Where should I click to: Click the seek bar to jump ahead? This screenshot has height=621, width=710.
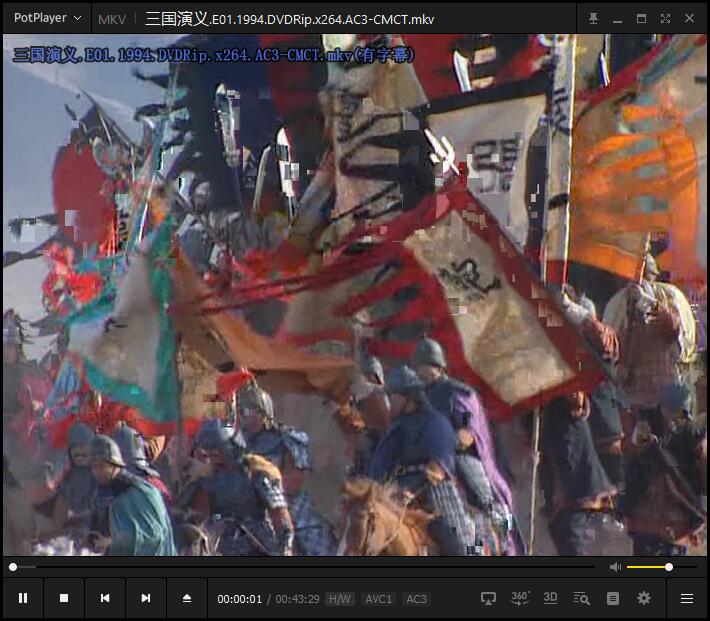(304, 567)
